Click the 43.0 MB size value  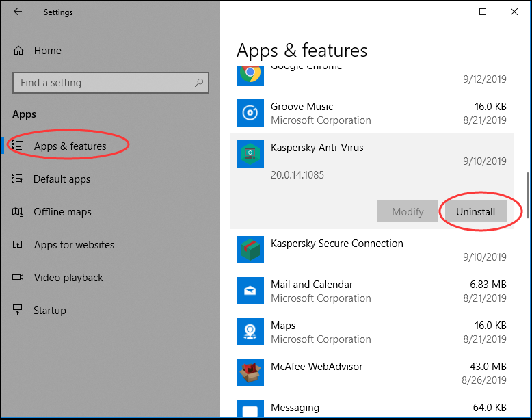coord(488,367)
